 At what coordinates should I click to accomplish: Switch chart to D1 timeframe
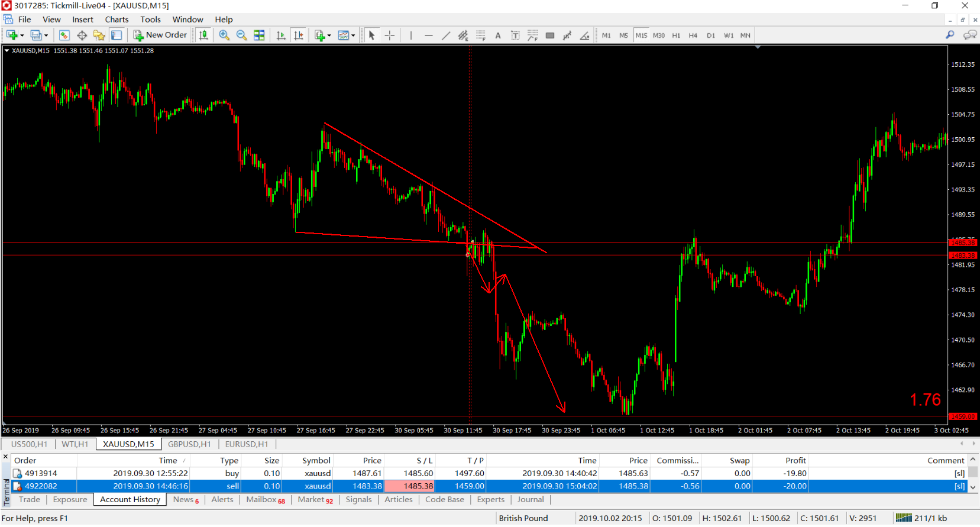[x=711, y=35]
